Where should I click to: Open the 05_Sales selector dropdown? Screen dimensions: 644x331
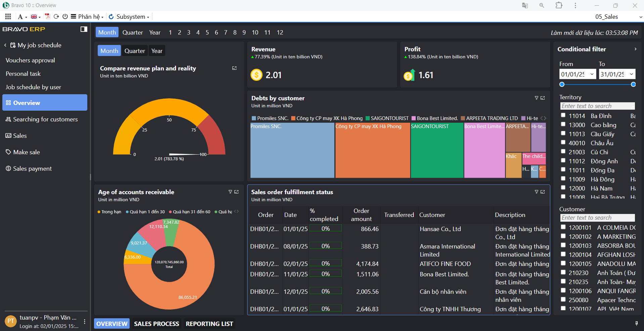[640, 17]
